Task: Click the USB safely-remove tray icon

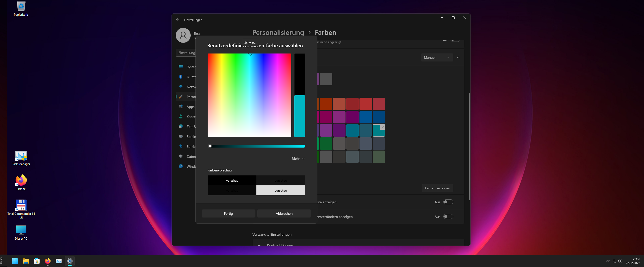Action: 614,261
